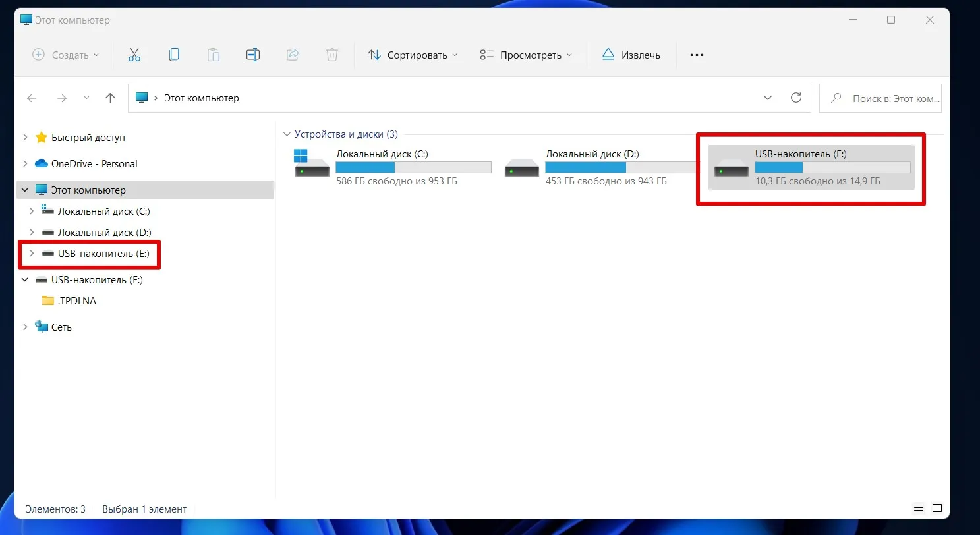Click the text 586 ГБ свободно из 953 ГБ
The width and height of the screenshot is (980, 535).
coord(397,181)
